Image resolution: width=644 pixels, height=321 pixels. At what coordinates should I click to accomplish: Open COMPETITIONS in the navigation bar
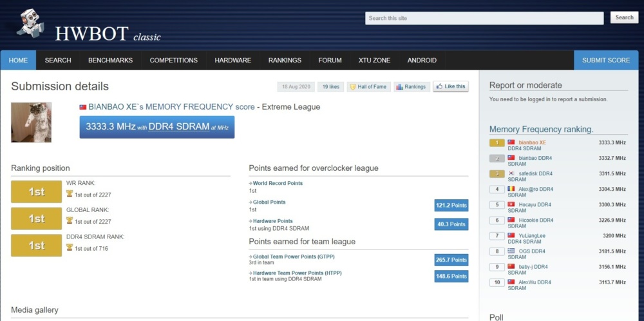click(x=174, y=61)
